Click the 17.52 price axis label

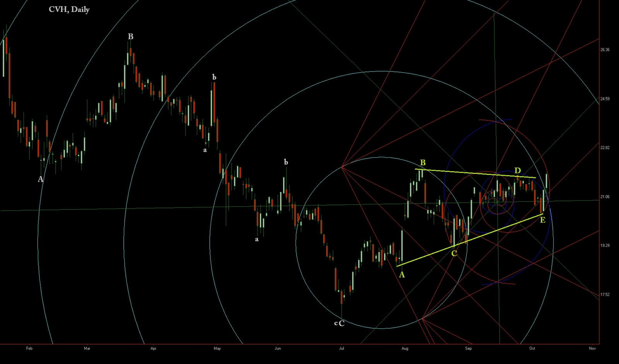click(x=605, y=294)
